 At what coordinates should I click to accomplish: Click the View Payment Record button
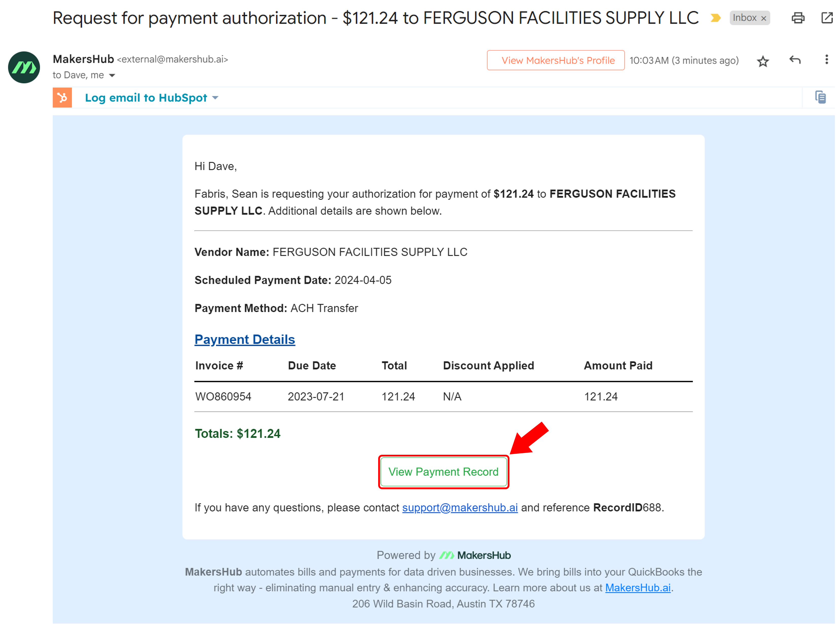pos(443,471)
